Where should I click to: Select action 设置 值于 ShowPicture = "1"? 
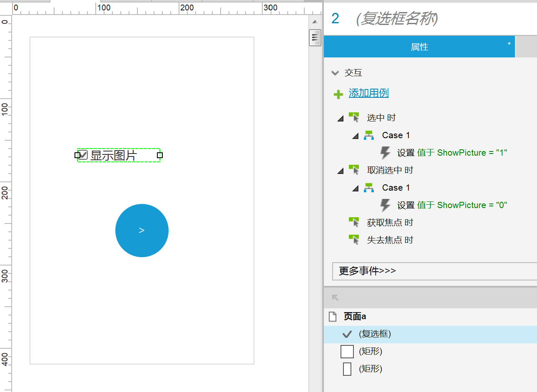(452, 153)
